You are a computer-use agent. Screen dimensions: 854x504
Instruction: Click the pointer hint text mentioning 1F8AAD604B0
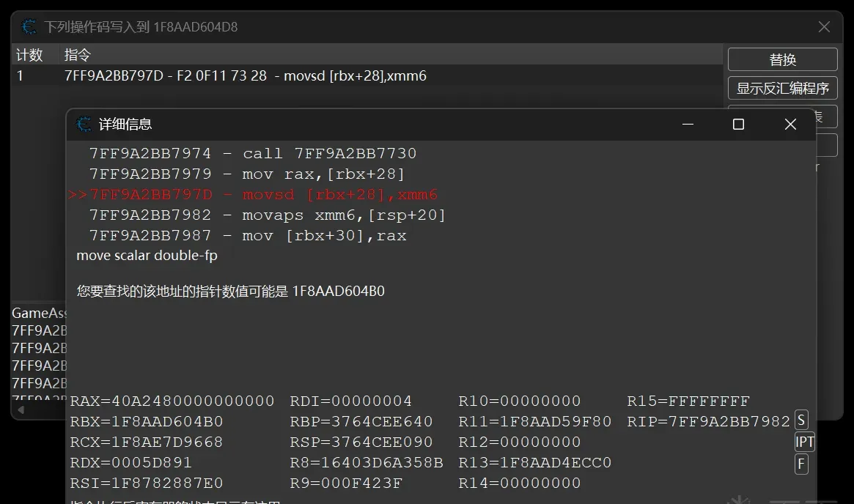click(x=230, y=291)
